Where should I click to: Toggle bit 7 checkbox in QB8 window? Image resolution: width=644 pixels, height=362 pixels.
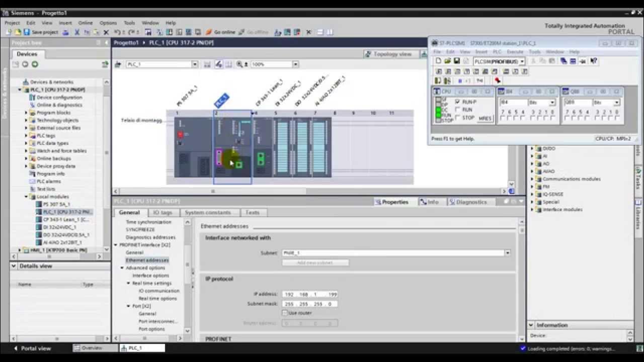567,118
